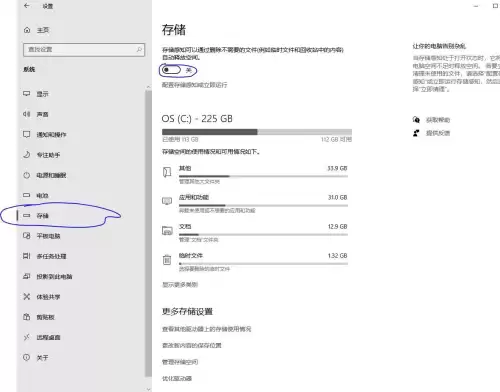
Task: Open the 临时文件 temporary files category
Action: (255, 262)
